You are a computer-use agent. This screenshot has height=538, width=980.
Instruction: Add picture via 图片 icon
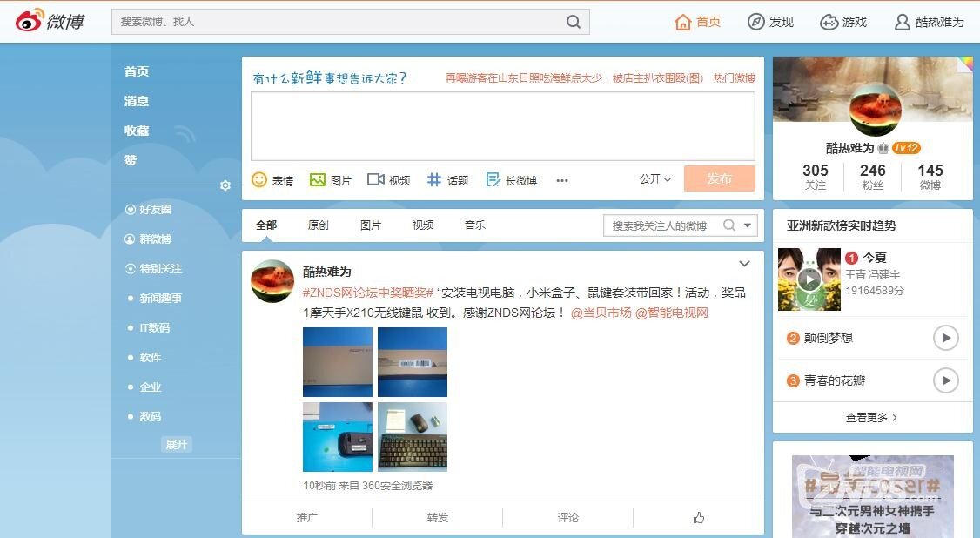click(x=318, y=180)
